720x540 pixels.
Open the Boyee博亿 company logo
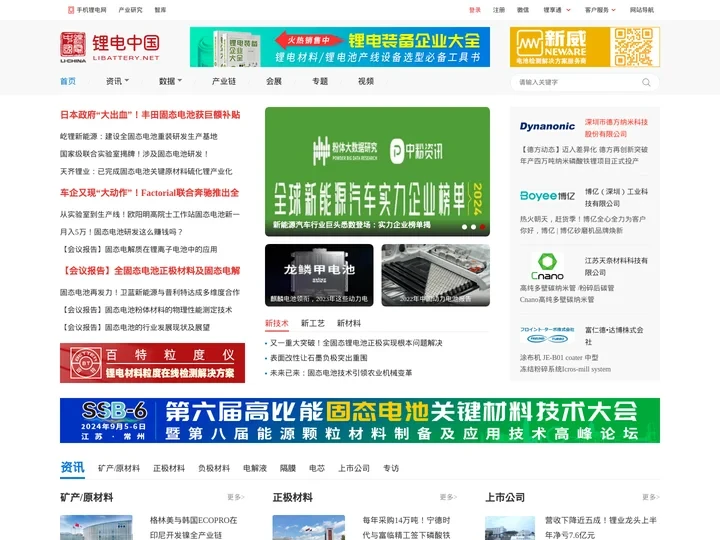click(547, 196)
